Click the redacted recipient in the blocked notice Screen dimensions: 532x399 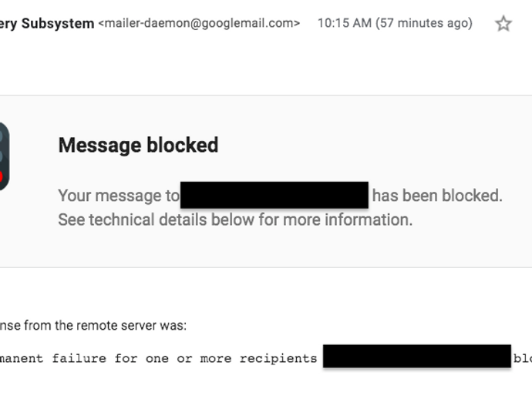(x=274, y=196)
